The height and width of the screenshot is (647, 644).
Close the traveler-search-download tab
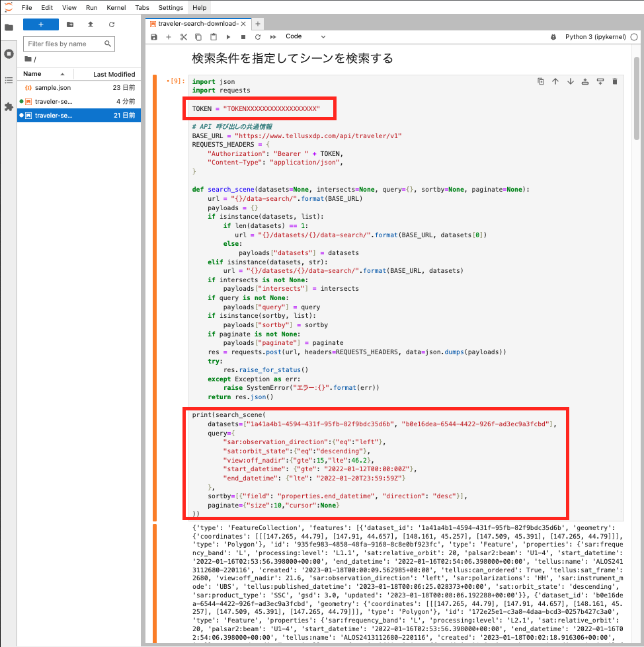(x=243, y=24)
